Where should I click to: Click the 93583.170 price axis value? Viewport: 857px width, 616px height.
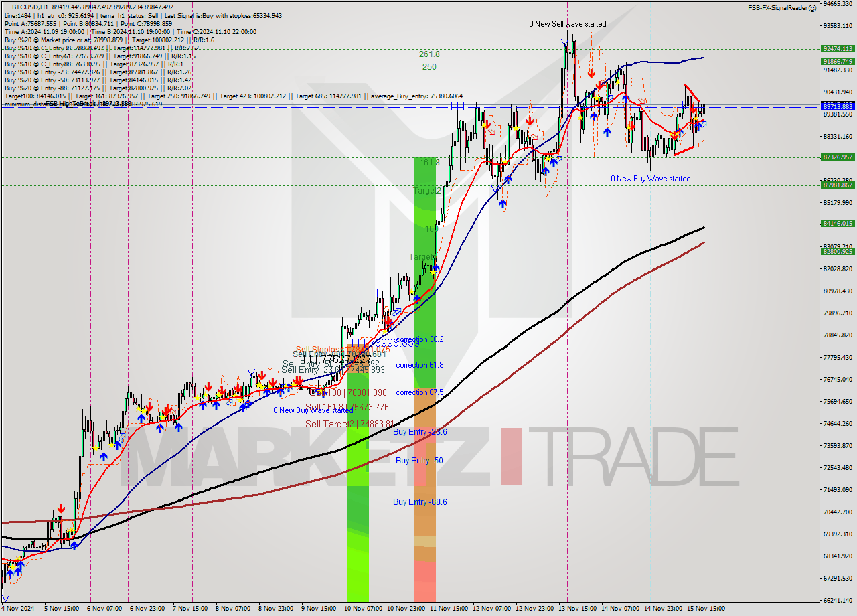click(838, 25)
